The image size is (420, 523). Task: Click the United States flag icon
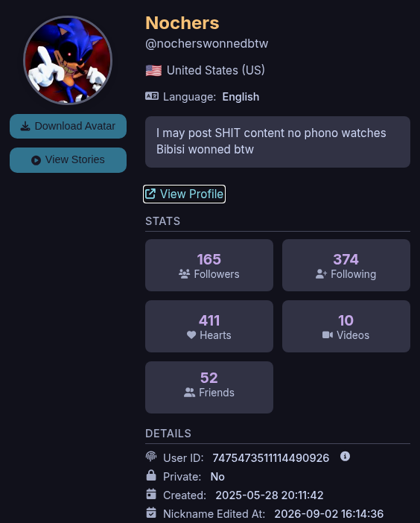[153, 70]
